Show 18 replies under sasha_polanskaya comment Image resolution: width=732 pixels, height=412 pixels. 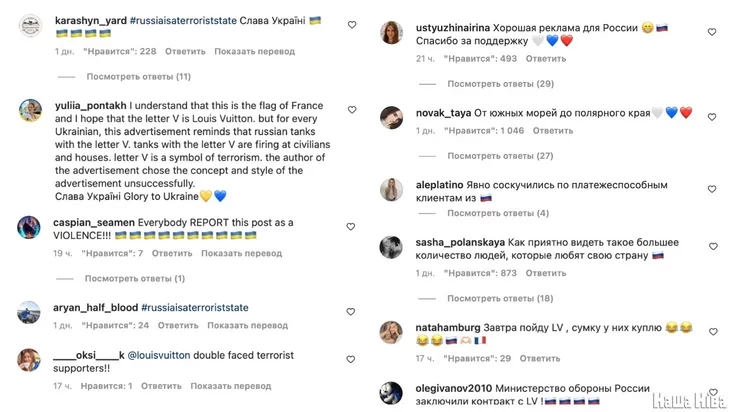coord(500,298)
